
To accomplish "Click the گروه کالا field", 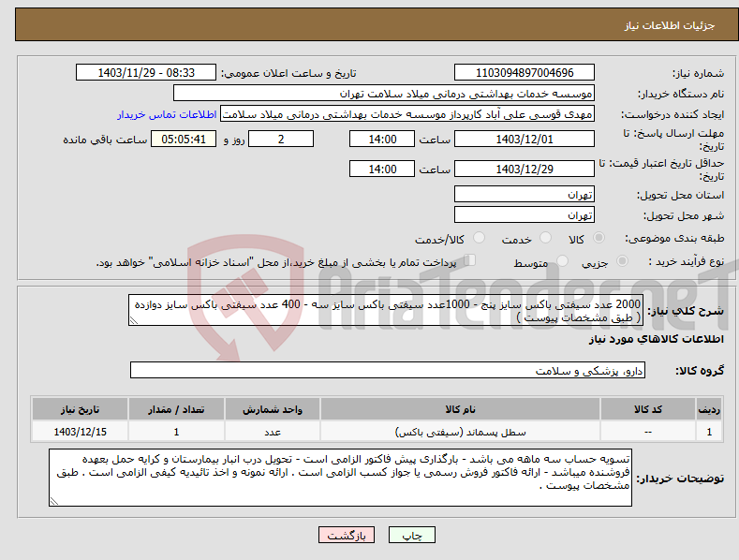I will click(x=388, y=371).
